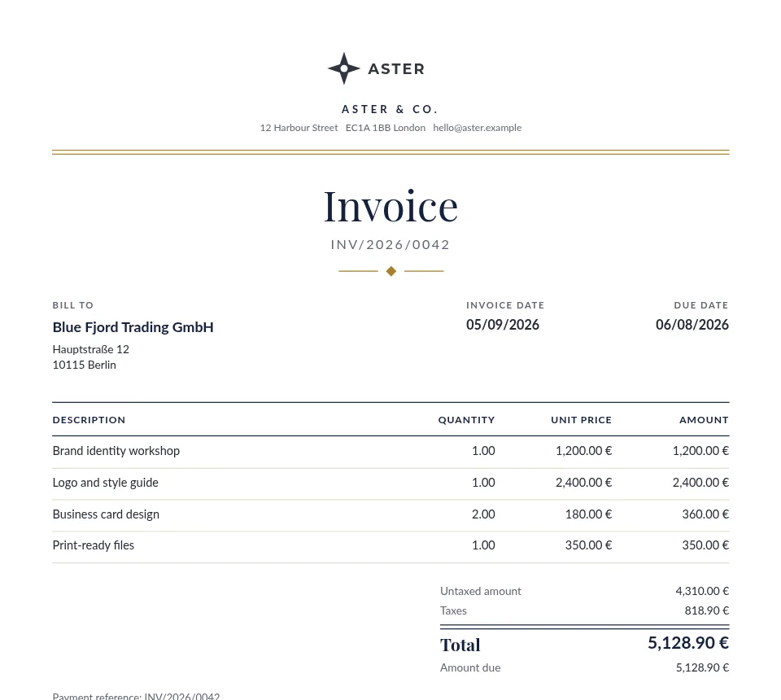Click the EC1A 1BB London text
This screenshot has width=781, height=700.
(386, 128)
